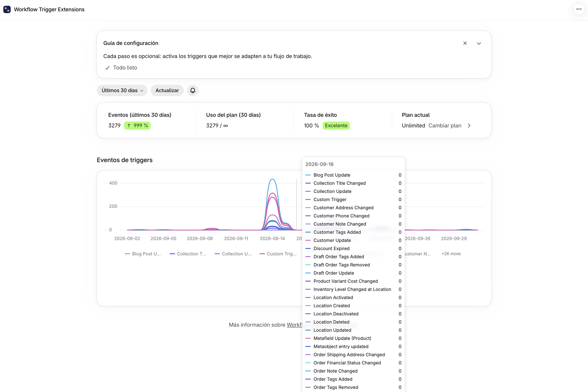The image size is (588, 392).
Task: Click the Workflow Trigger Extensions app logo
Action: [x=7, y=9]
